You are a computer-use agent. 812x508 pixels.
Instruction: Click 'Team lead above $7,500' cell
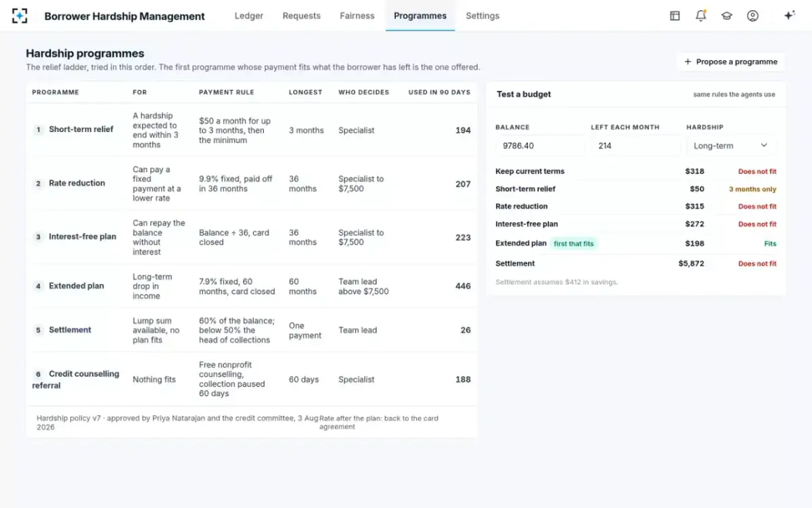tap(363, 287)
